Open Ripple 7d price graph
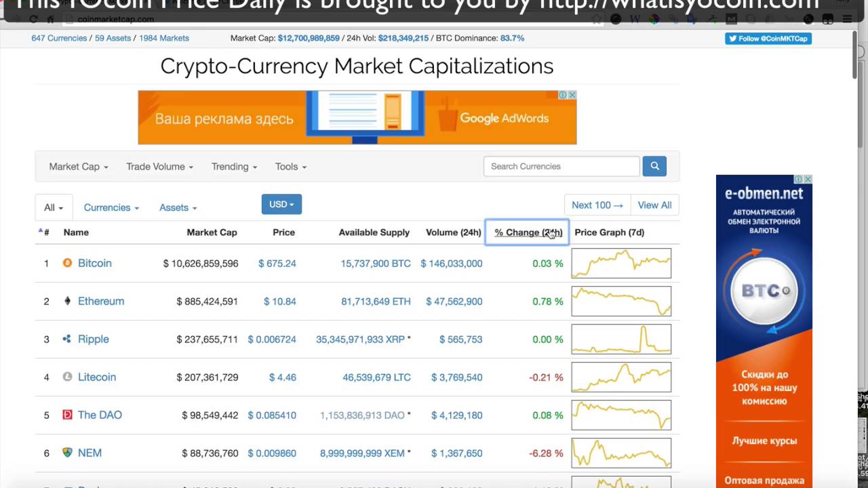The height and width of the screenshot is (488, 868). point(621,339)
